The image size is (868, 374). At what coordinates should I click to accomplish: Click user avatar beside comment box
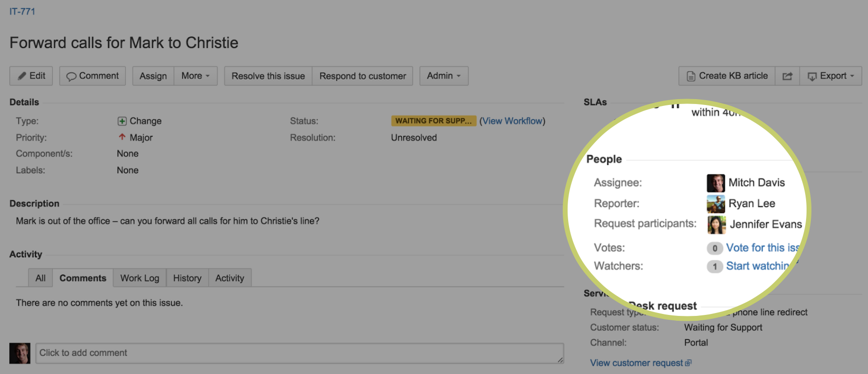[x=20, y=353]
